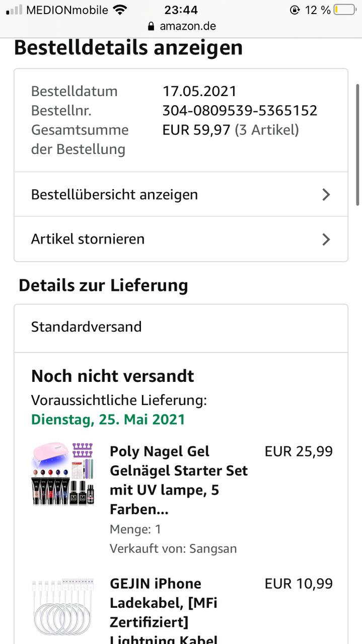
Task: Tap the 23:44 clock in status bar
Action: click(181, 10)
